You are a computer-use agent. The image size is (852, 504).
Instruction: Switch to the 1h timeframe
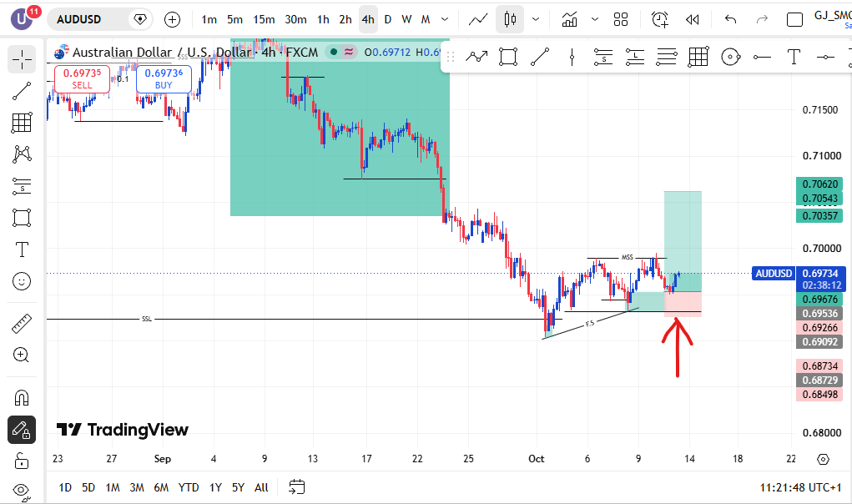coord(323,19)
